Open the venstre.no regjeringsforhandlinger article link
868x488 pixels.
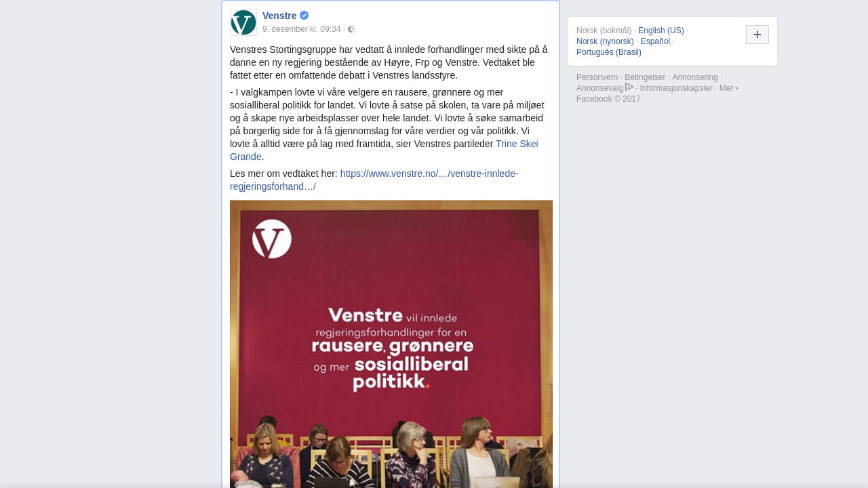pos(374,180)
